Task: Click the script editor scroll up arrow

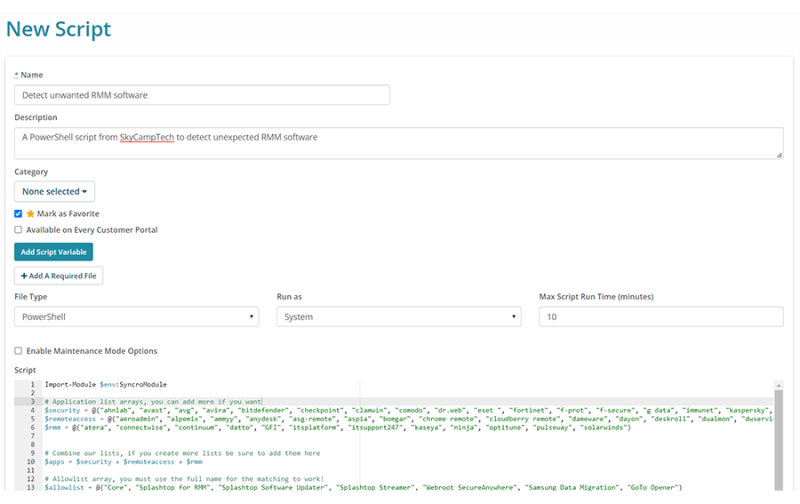Action: 779,385
